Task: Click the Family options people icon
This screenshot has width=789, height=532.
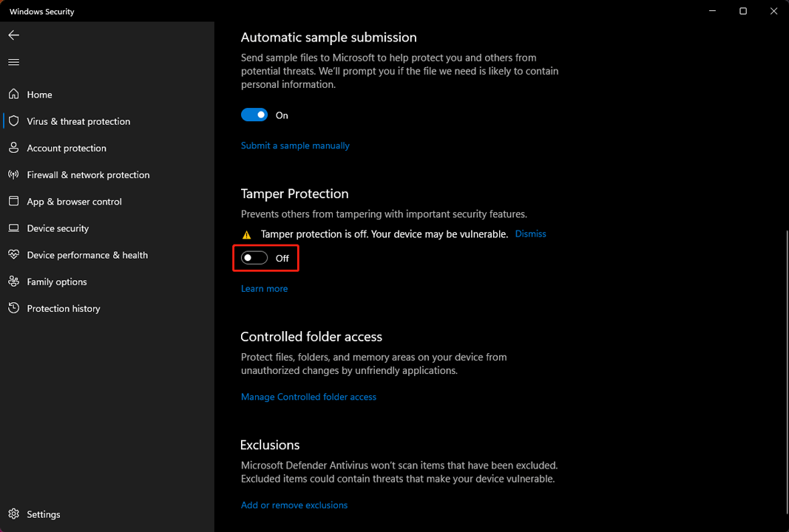Action: point(13,281)
